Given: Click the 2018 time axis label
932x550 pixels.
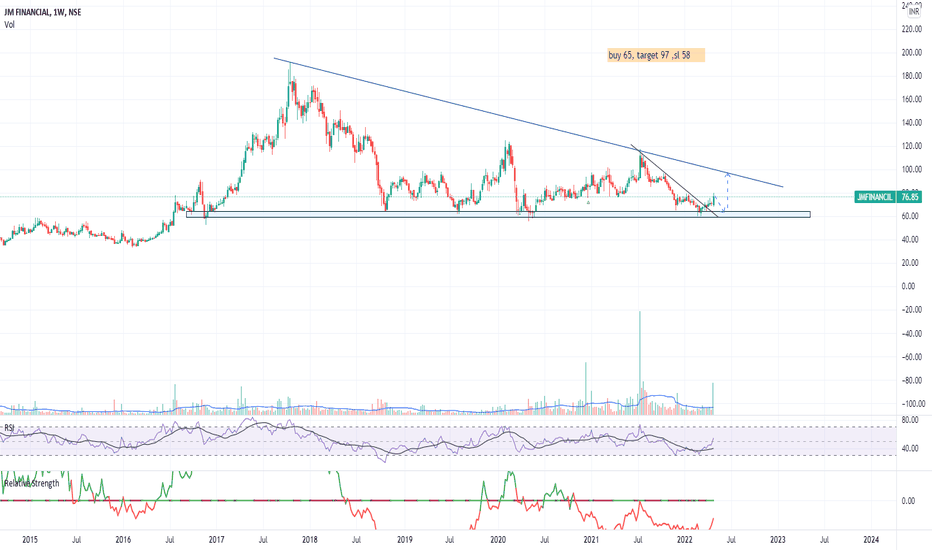Looking at the screenshot, I should coord(310,540).
